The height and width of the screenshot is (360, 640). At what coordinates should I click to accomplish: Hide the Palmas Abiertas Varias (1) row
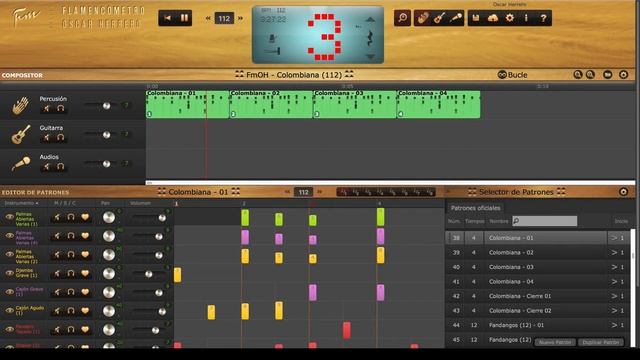[x=9, y=217]
